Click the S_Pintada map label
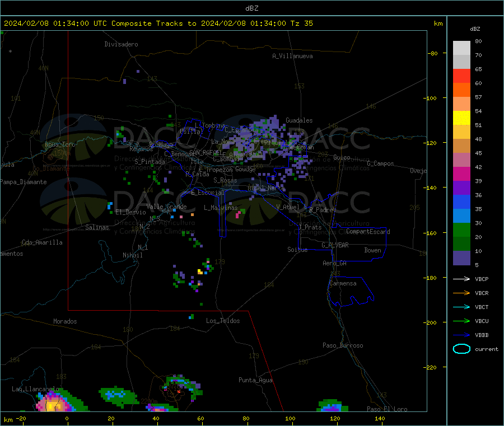 pyautogui.click(x=150, y=162)
